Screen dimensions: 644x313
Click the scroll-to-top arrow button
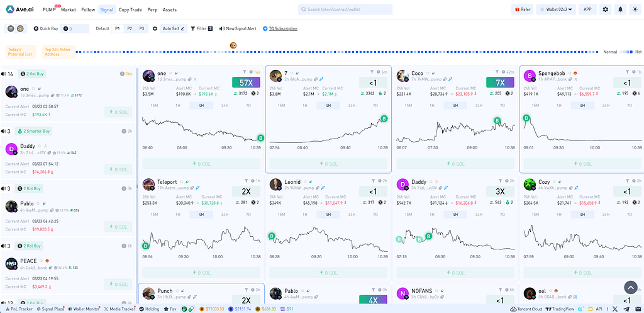pyautogui.click(x=630, y=287)
